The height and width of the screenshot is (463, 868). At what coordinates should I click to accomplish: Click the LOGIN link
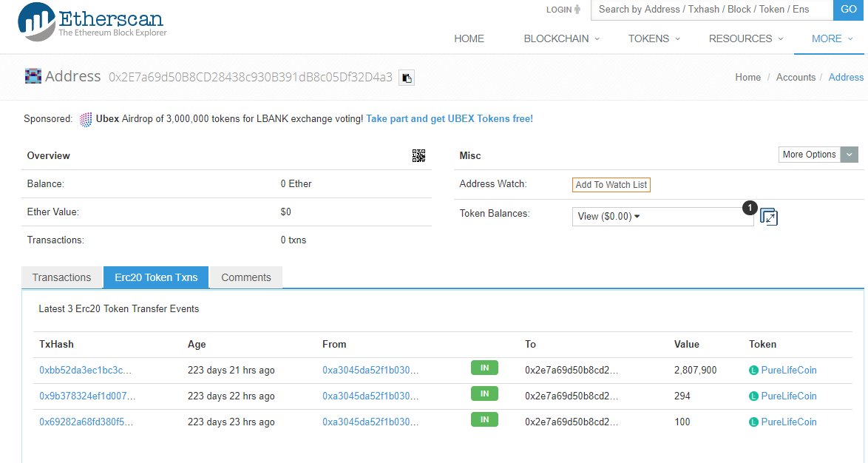558,10
